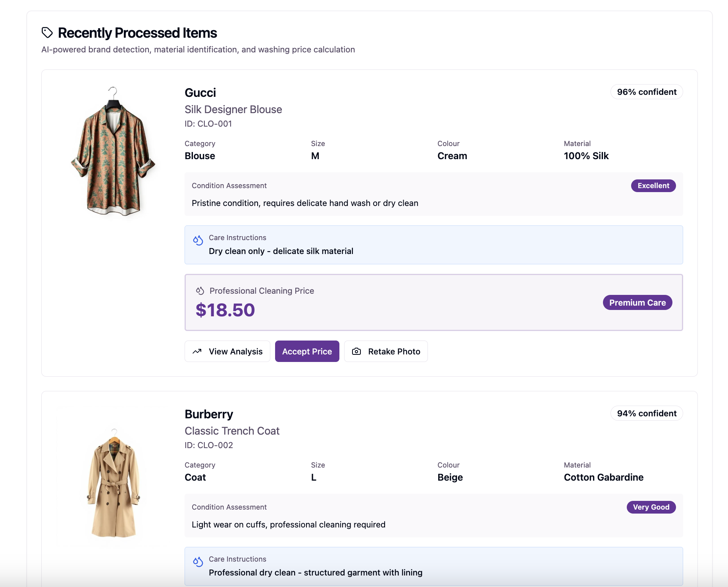The height and width of the screenshot is (587, 728).
Task: Click the Gucci brand name
Action: [x=200, y=92]
